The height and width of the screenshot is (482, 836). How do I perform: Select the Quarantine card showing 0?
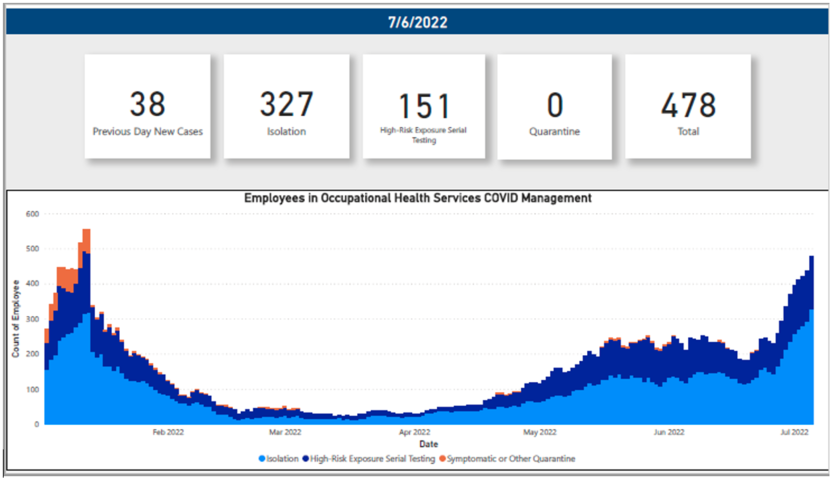555,106
